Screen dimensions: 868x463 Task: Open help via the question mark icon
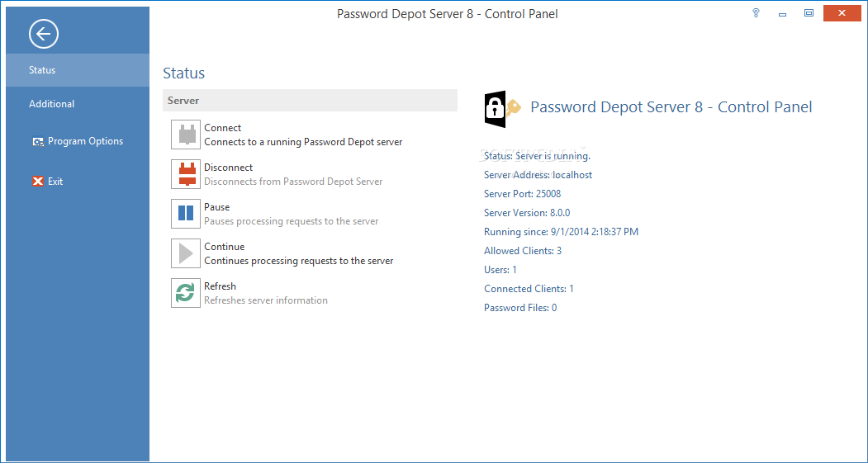coord(756,12)
